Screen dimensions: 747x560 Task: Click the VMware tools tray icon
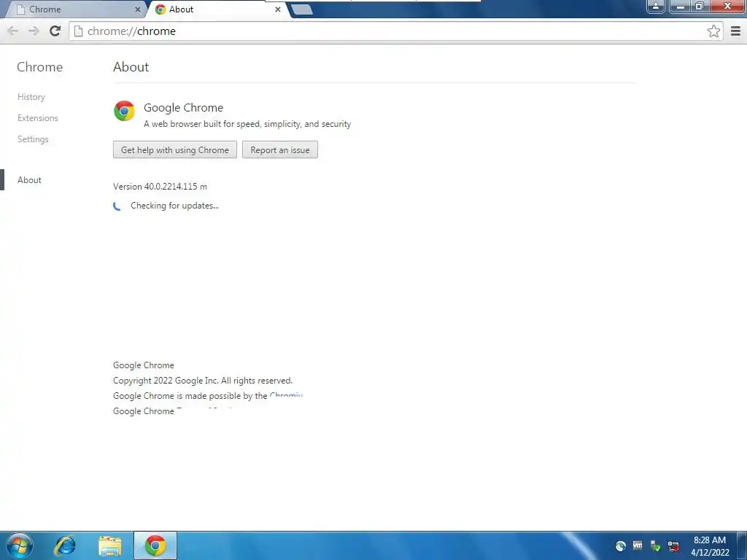point(638,545)
